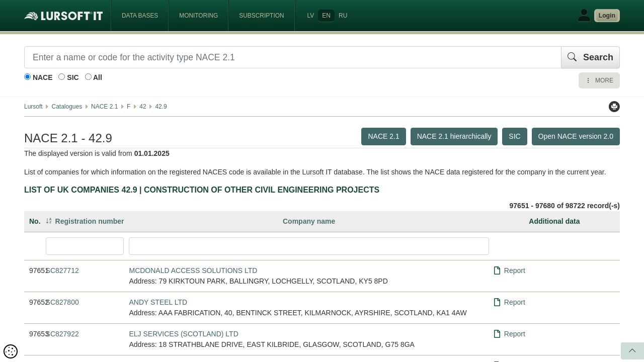This screenshot has width=644, height=362.
Task: Click the Registration number filter box
Action: click(85, 246)
